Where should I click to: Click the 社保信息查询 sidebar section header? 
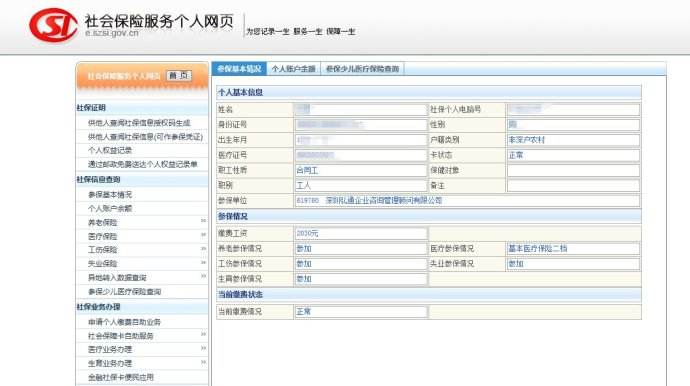tap(99, 180)
